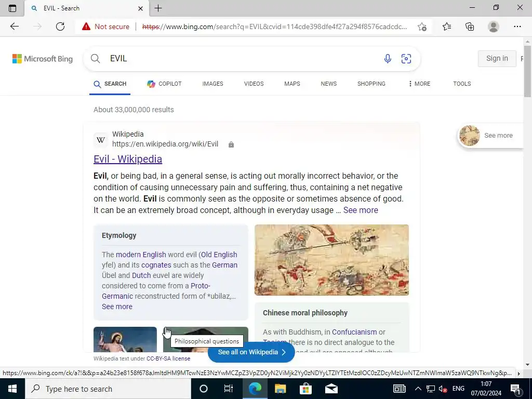Screen dimensions: 532x399
Task: Expand the MORE search categories menu
Action: 419,84
